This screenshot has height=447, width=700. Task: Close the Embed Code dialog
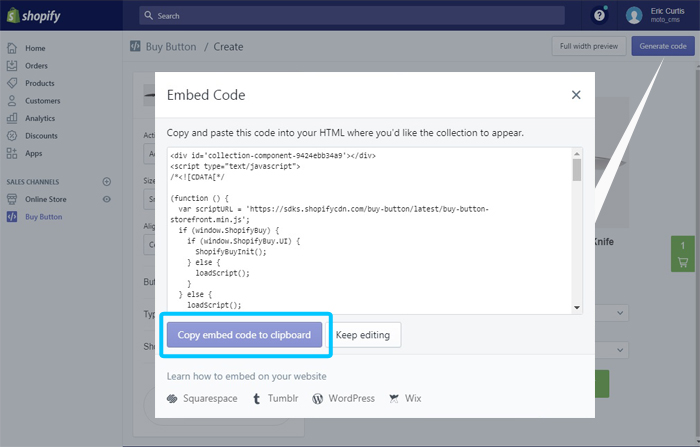click(x=576, y=95)
